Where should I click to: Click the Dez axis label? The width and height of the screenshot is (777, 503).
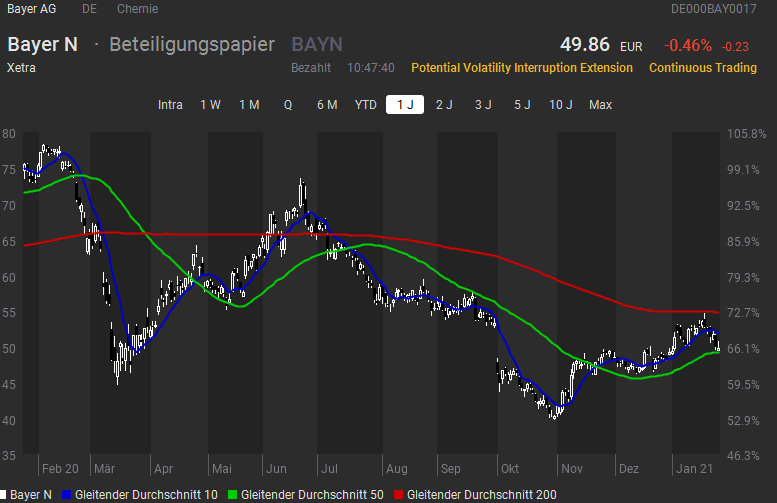click(x=629, y=469)
